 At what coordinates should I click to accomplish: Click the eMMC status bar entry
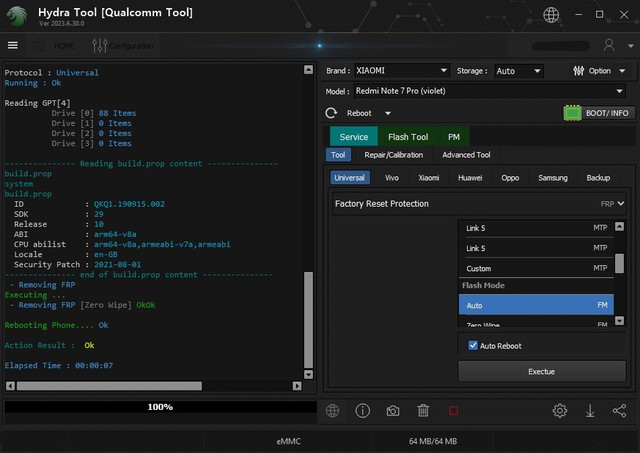288,441
